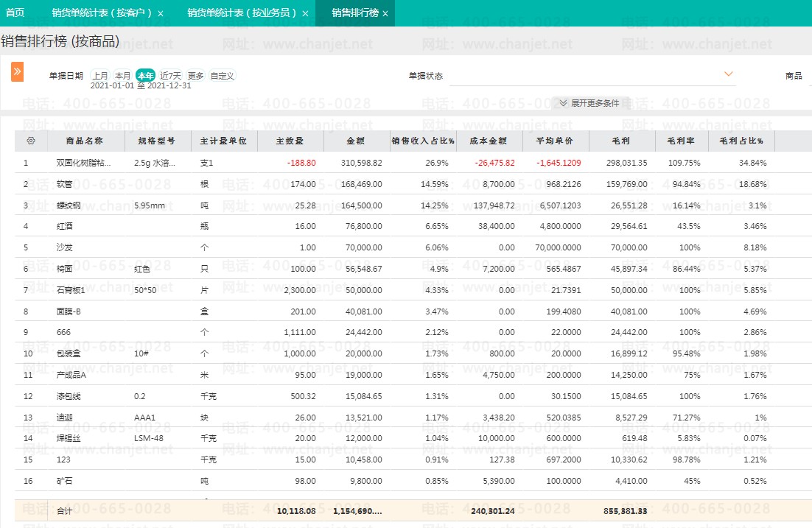Viewport: 812px width, 528px height.
Task: Close the 销售排行榜 tab
Action: tap(385, 13)
